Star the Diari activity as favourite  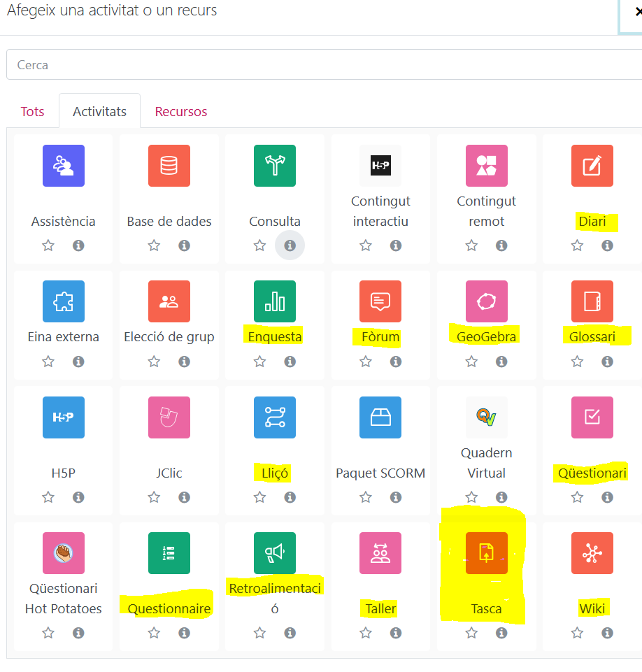pyautogui.click(x=577, y=245)
